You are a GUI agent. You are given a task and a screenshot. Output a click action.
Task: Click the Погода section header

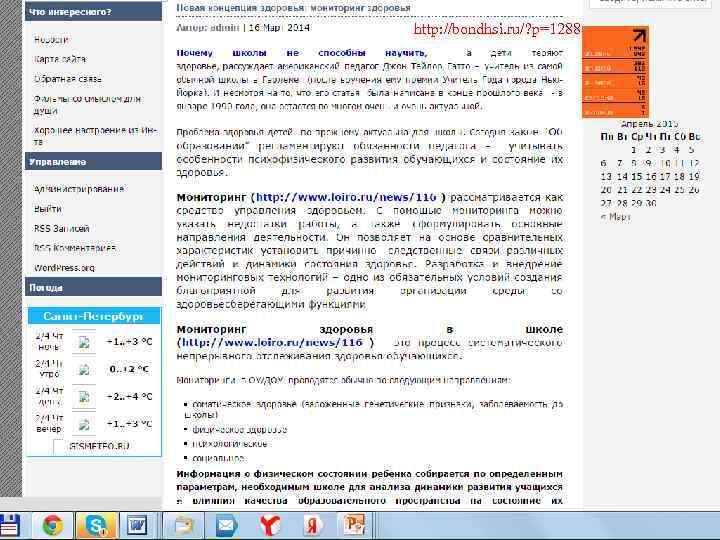click(93, 288)
